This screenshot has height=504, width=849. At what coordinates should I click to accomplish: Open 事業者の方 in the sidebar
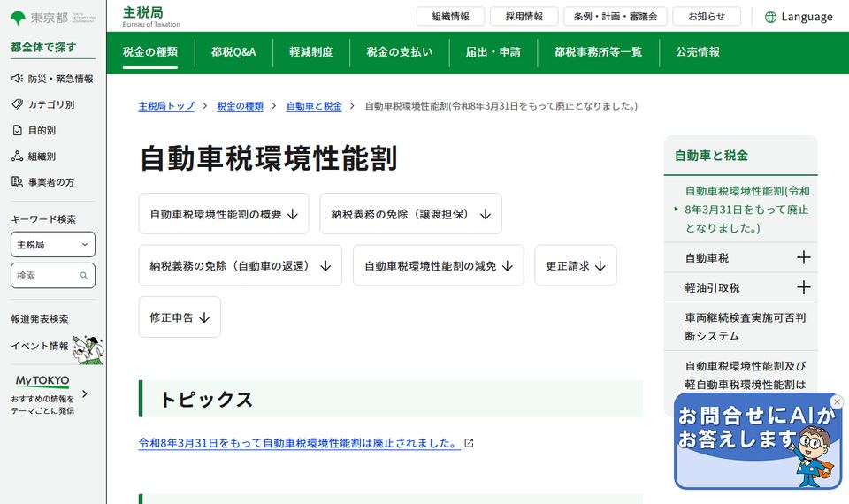click(x=43, y=182)
